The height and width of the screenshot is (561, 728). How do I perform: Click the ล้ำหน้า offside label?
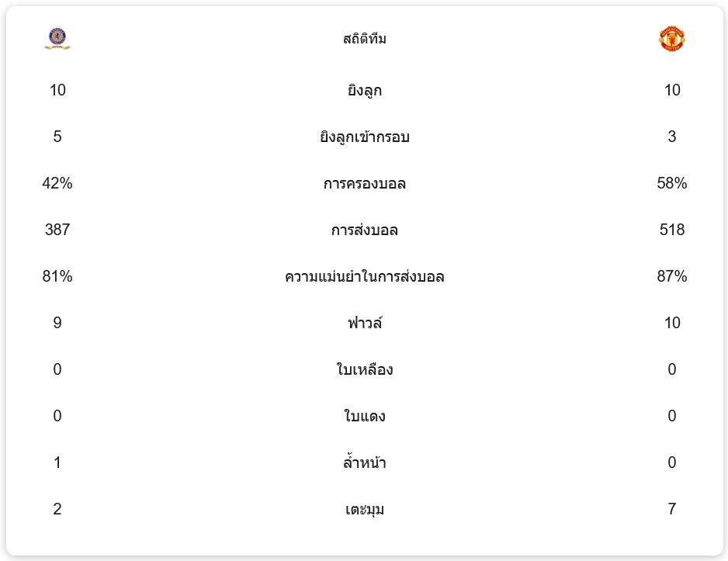point(365,463)
